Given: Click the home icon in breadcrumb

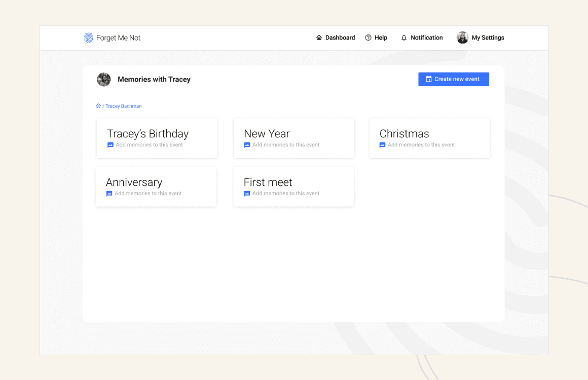Looking at the screenshot, I should pyautogui.click(x=98, y=106).
